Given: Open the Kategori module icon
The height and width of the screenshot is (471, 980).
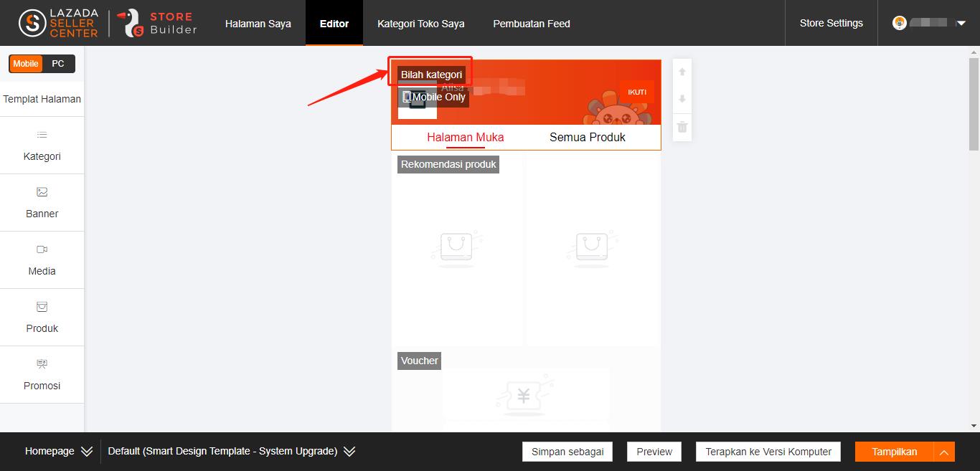Looking at the screenshot, I should [42, 135].
